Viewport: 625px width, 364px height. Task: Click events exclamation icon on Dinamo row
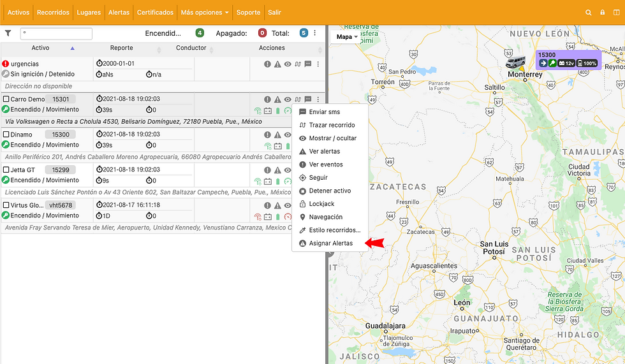[267, 135]
